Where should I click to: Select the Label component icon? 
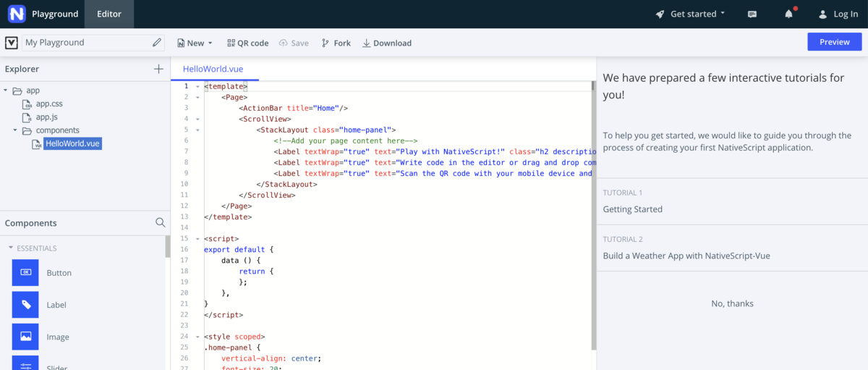pyautogui.click(x=25, y=305)
